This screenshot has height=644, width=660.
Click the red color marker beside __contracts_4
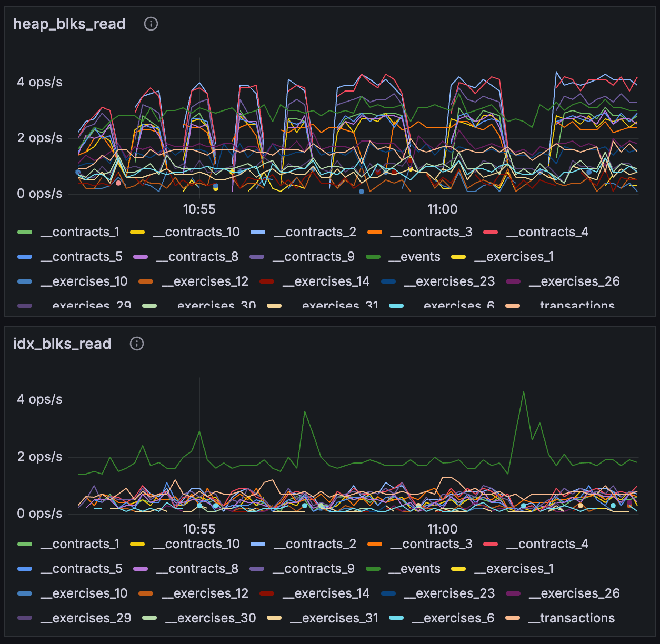[491, 232]
